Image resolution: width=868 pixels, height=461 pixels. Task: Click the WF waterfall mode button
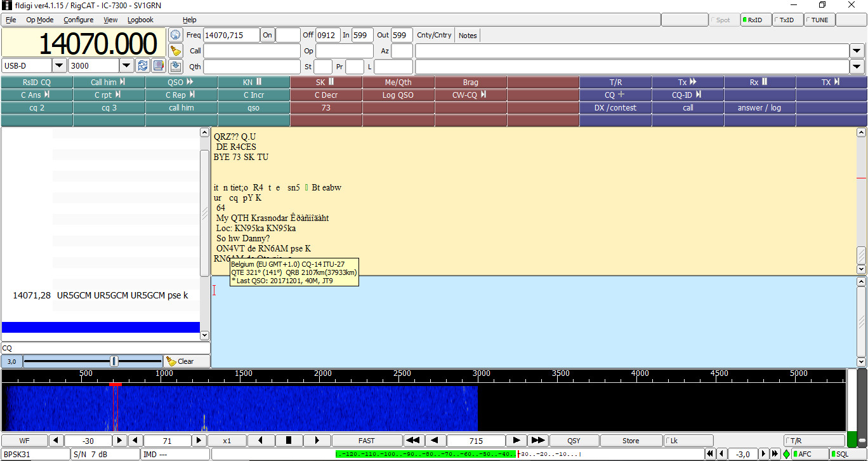coord(24,441)
